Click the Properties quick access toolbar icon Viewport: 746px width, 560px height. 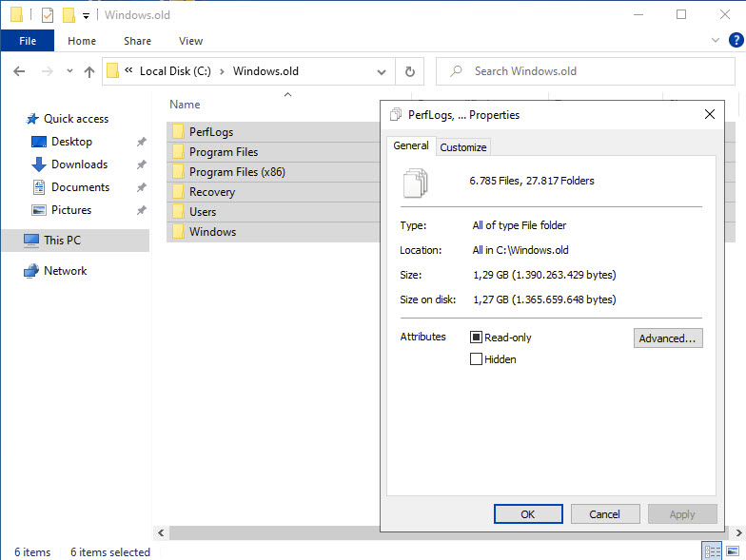(48, 15)
